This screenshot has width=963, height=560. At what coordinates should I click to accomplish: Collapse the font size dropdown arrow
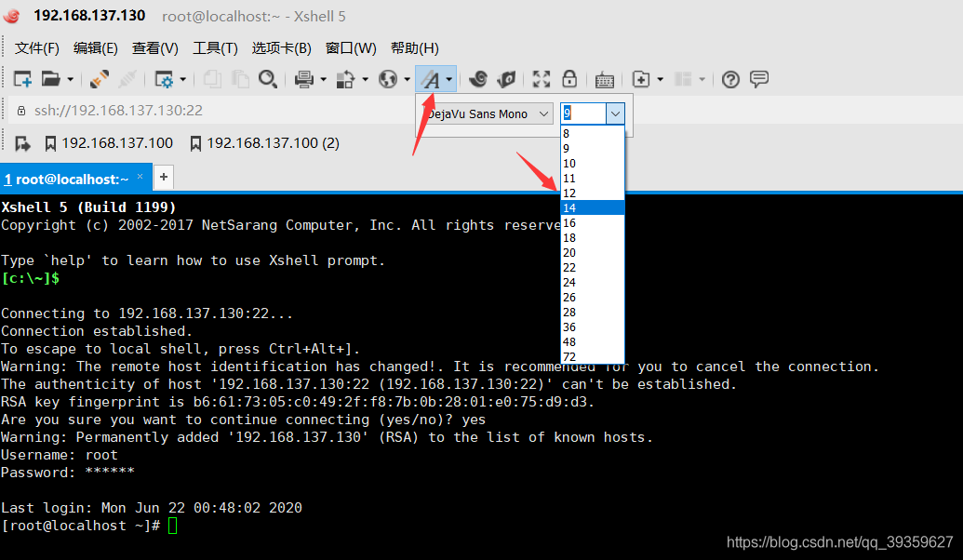(x=615, y=113)
